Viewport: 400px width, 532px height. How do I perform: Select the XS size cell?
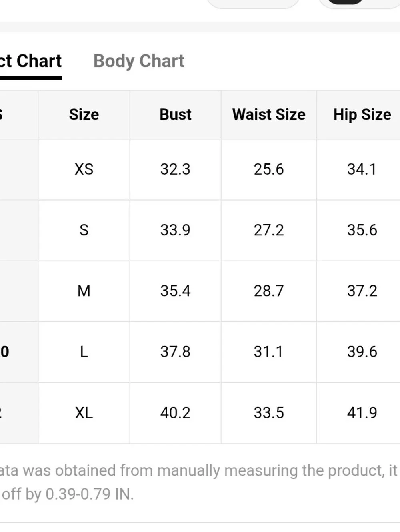[x=84, y=169]
